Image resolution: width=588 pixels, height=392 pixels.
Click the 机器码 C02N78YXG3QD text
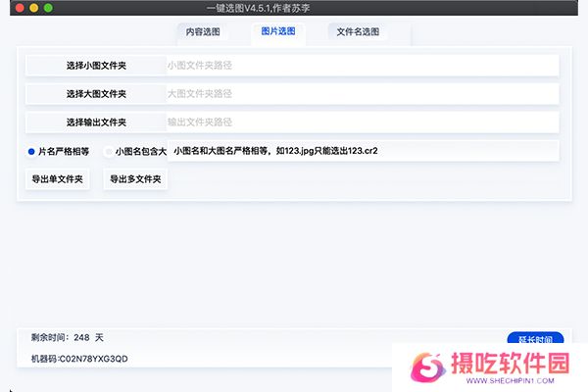[79, 359]
